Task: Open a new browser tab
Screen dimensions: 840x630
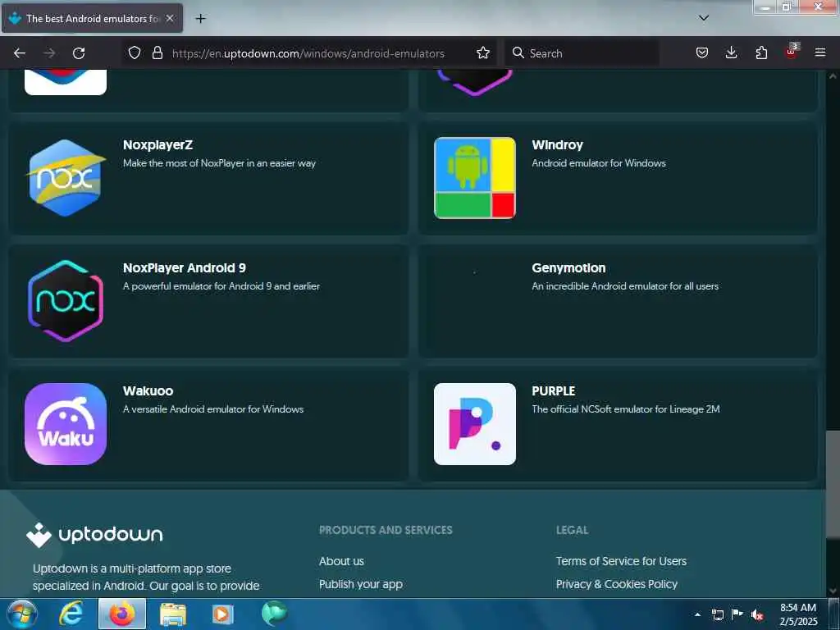Action: coord(200,19)
